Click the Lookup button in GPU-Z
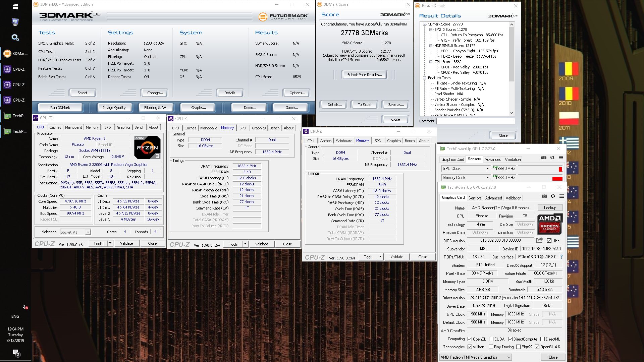 [x=550, y=208]
